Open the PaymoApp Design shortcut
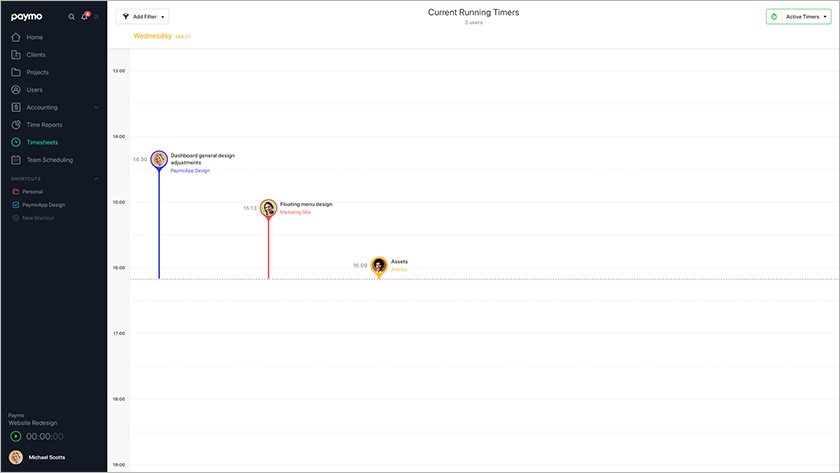 point(43,204)
